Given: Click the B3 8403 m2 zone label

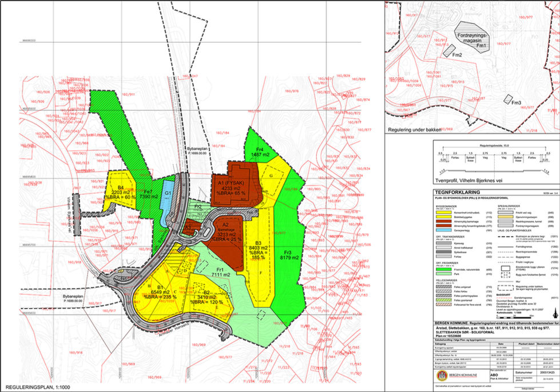Looking at the screenshot, I should click(259, 250).
